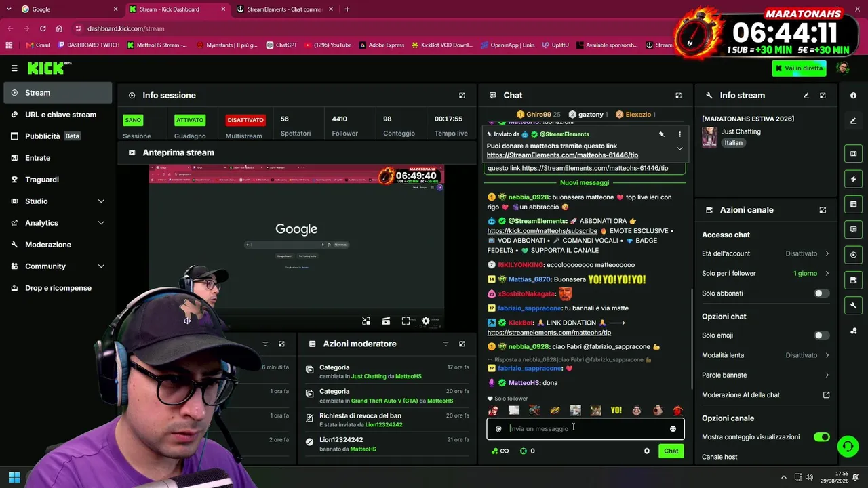Open the Just Chatting category thumbnail
868x488 pixels.
(709, 137)
